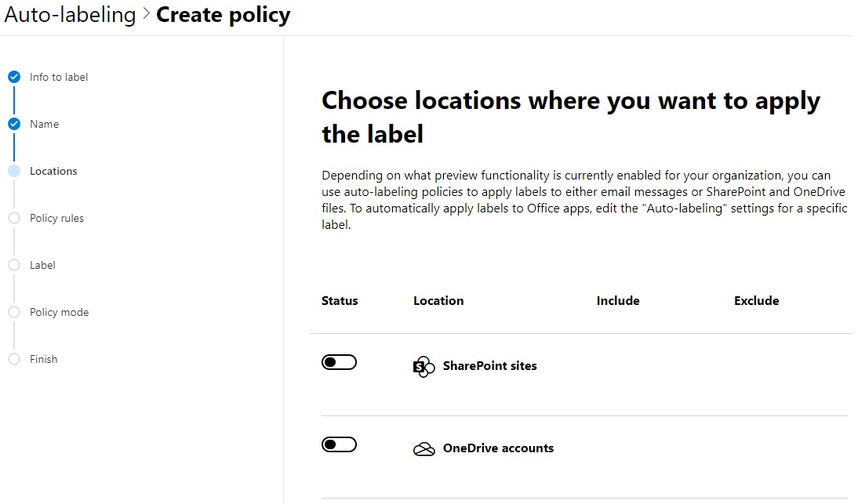
Task: Jump to the Finish step
Action: click(43, 359)
